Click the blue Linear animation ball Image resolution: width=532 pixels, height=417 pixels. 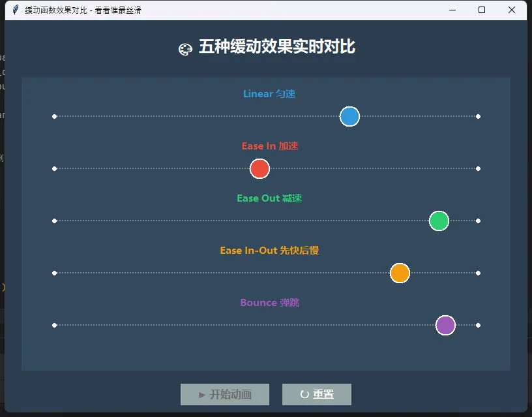click(x=349, y=117)
